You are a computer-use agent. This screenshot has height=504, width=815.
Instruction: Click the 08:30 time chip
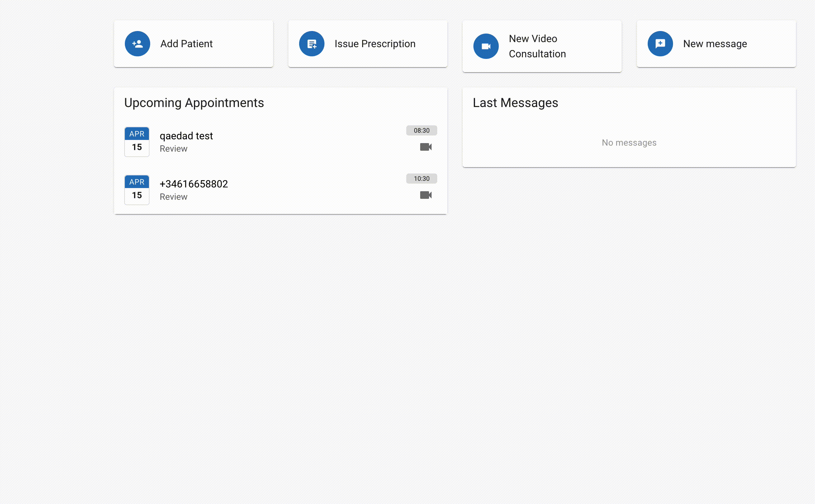click(x=421, y=130)
